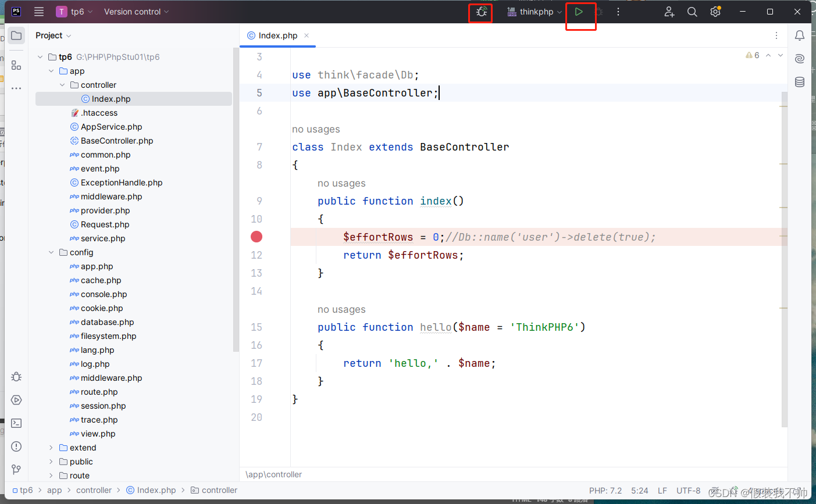Go to previous highlighted error arrow
The height and width of the screenshot is (504, 816).
[x=768, y=55]
